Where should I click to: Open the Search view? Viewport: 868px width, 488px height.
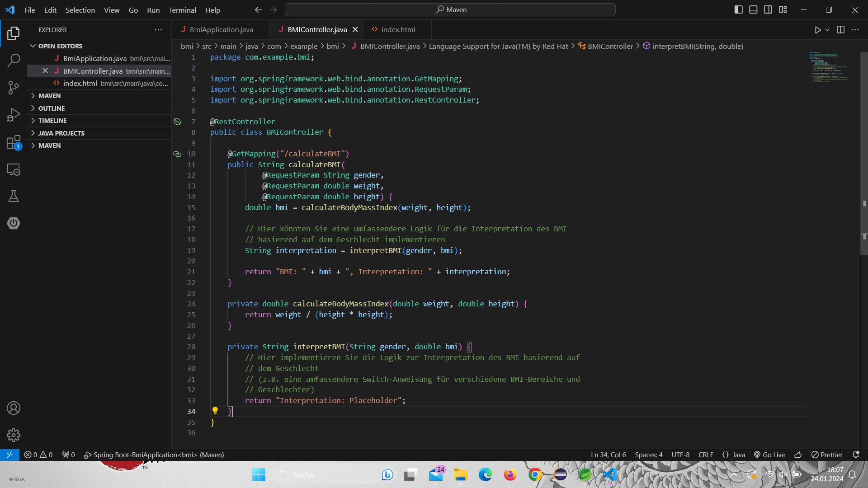coord(14,60)
